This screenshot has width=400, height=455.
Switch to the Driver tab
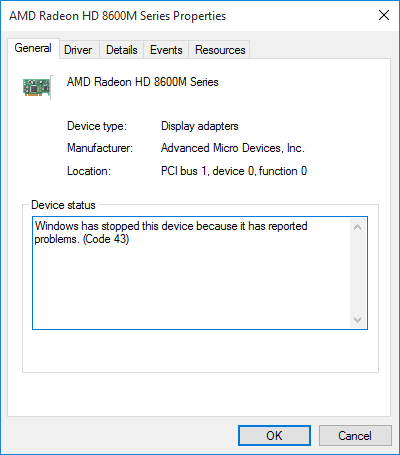78,50
